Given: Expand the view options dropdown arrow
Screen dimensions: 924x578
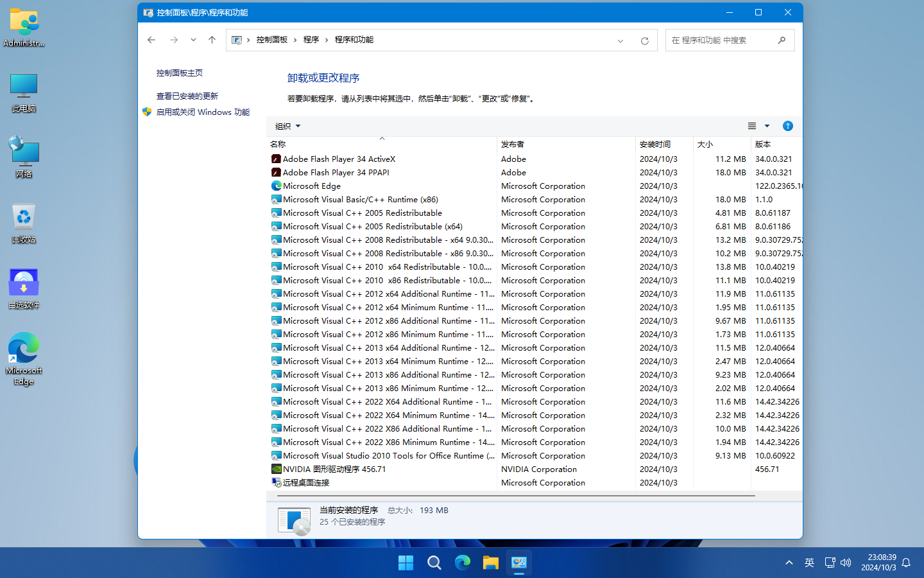Looking at the screenshot, I should click(x=767, y=126).
